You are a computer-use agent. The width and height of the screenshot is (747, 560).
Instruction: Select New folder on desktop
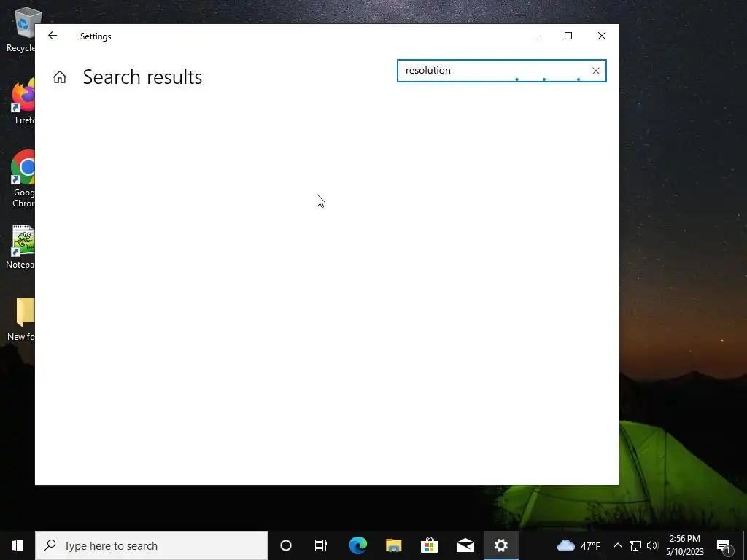pos(22,319)
